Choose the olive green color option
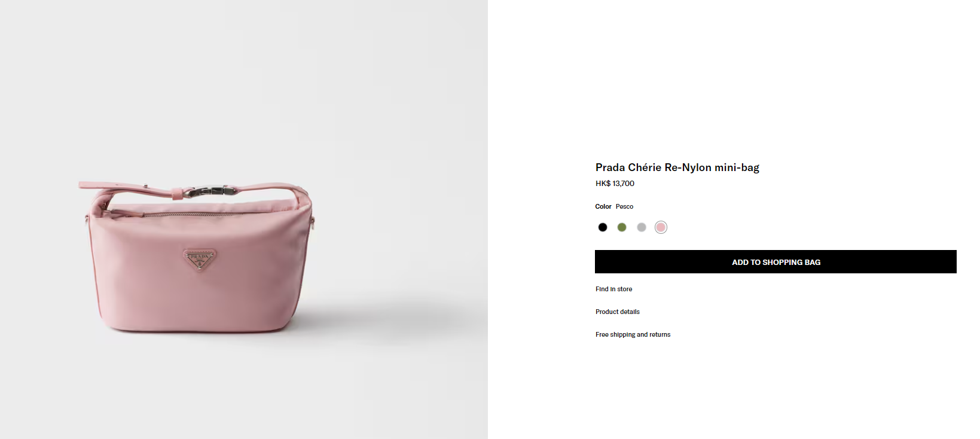The image size is (980, 439). (622, 227)
